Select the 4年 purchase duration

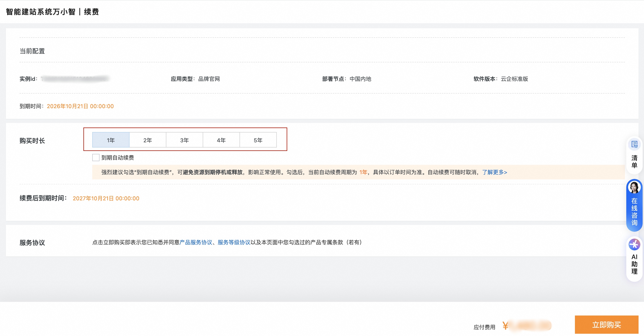[221, 140]
